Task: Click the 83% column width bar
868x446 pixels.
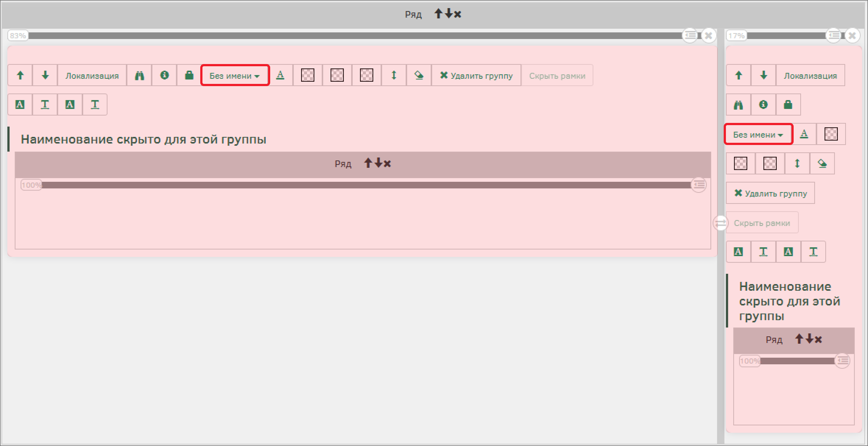Action: pos(353,36)
